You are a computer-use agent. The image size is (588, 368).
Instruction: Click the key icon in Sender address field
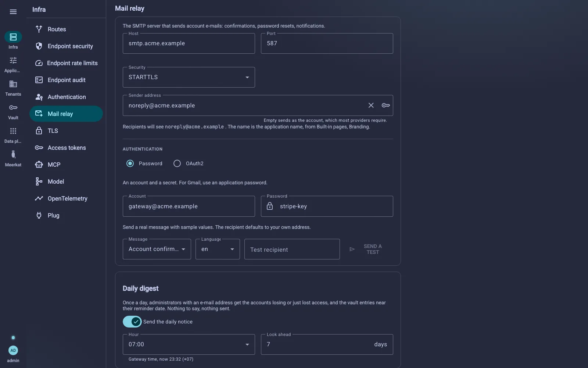(x=386, y=105)
